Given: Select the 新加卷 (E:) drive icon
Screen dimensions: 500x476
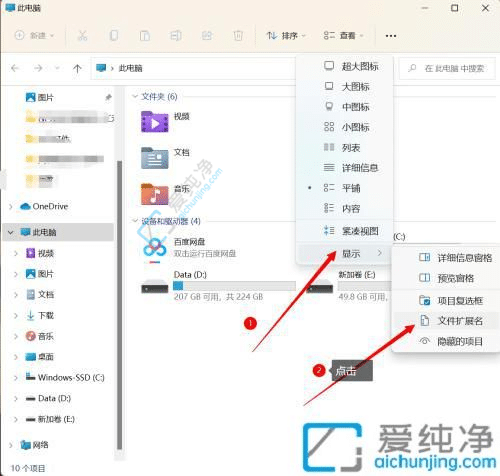Looking at the screenshot, I should 319,286.
